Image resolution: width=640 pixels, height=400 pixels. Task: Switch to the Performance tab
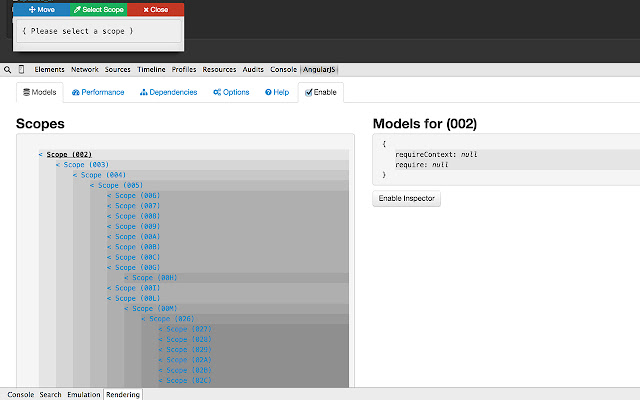pos(98,92)
